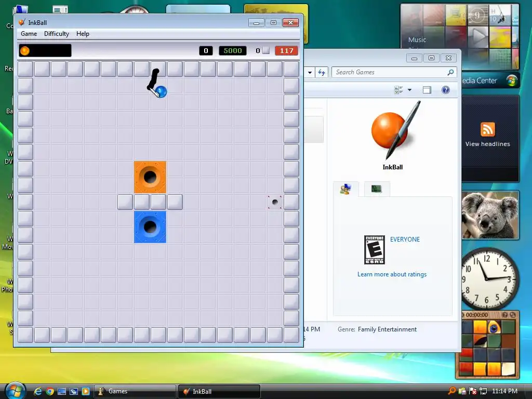Screen dimensions: 532x399
Task: Click the blue ball on the board
Action: pyautogui.click(x=161, y=91)
